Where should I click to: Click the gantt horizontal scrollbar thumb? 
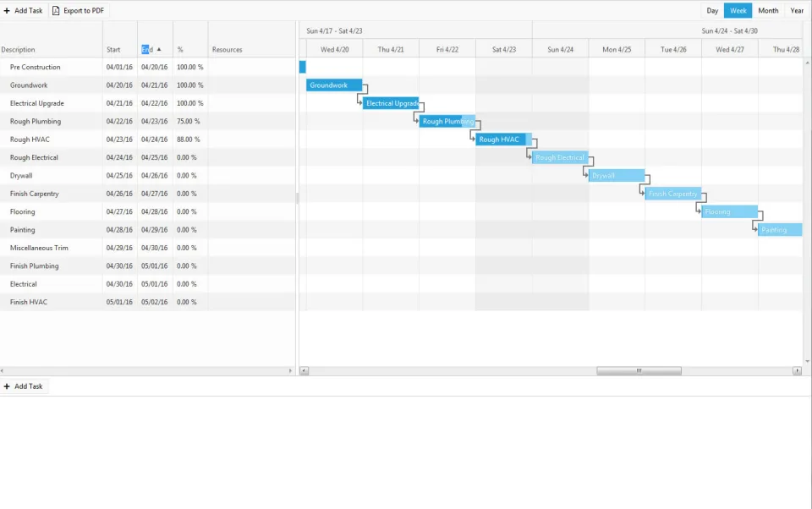(x=639, y=370)
